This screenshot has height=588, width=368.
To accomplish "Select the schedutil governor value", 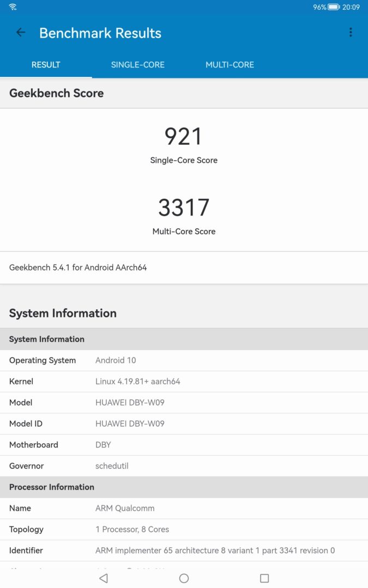I will tap(112, 465).
